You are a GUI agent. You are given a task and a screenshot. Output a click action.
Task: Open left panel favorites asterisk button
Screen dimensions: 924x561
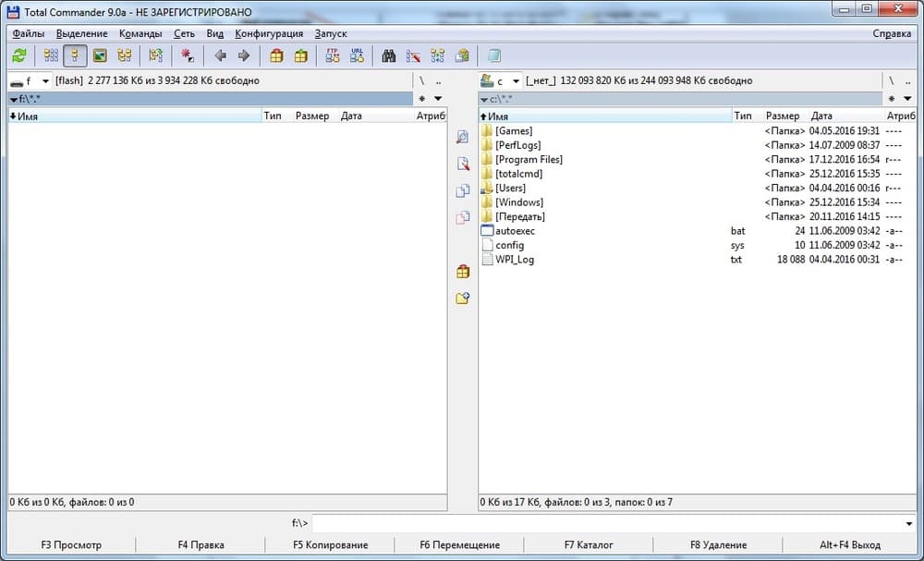coord(422,98)
